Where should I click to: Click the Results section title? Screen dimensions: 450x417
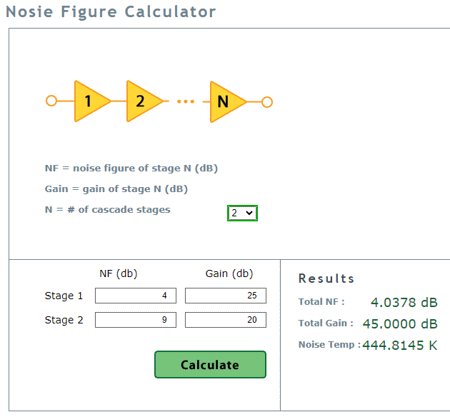pos(326,278)
